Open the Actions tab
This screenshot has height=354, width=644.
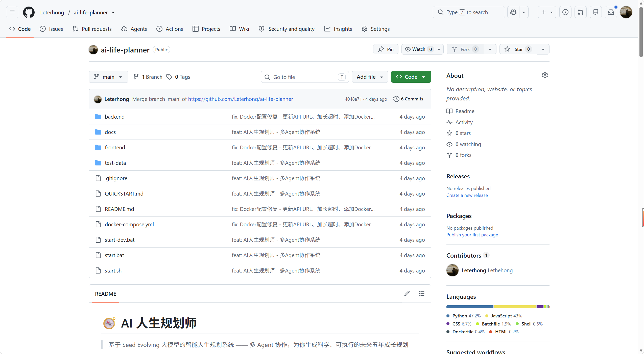click(x=170, y=29)
